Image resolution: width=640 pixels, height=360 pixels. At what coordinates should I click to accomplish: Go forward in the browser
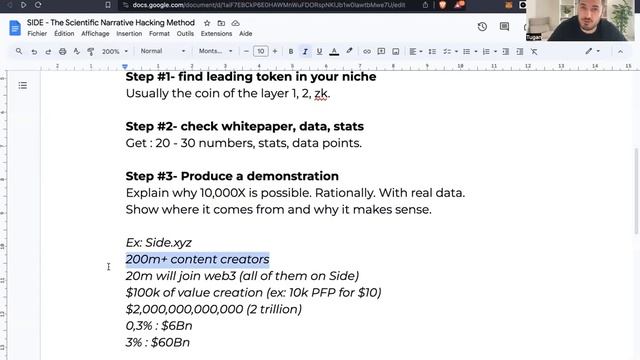tap(23, 5)
